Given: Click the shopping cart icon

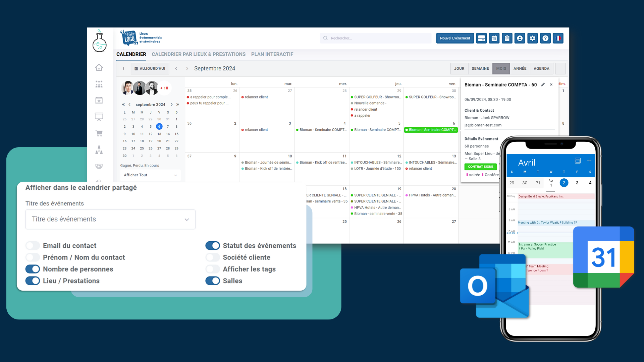Looking at the screenshot, I should 99,133.
